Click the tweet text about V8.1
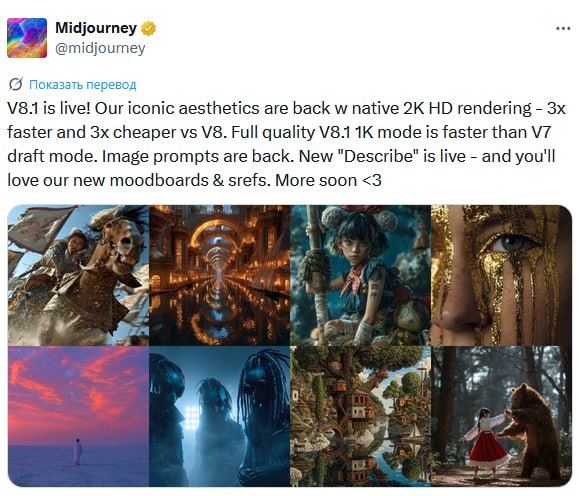The image size is (579, 496). (286, 144)
